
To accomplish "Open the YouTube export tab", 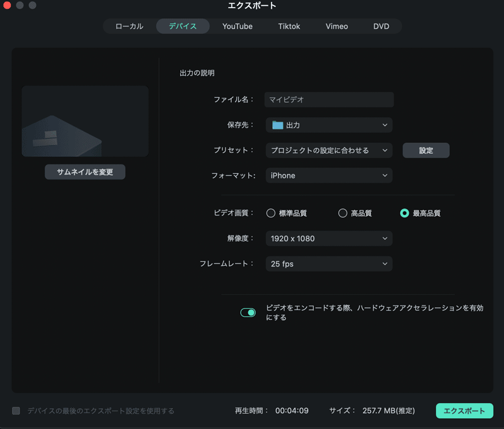I will pyautogui.click(x=238, y=26).
